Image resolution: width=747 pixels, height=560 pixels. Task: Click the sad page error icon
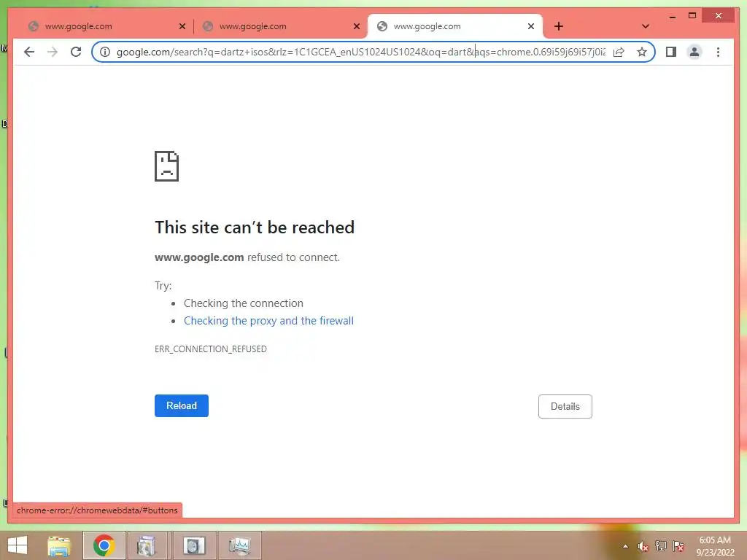tap(167, 166)
